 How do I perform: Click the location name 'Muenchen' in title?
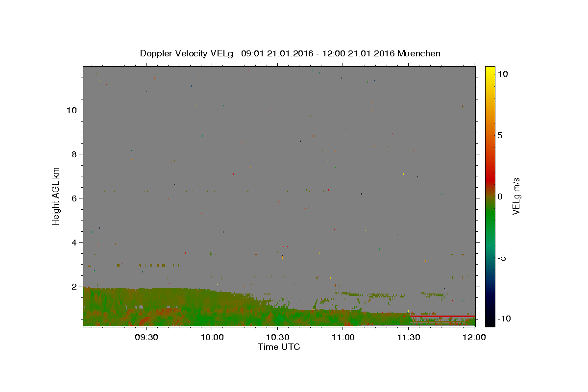click(419, 53)
